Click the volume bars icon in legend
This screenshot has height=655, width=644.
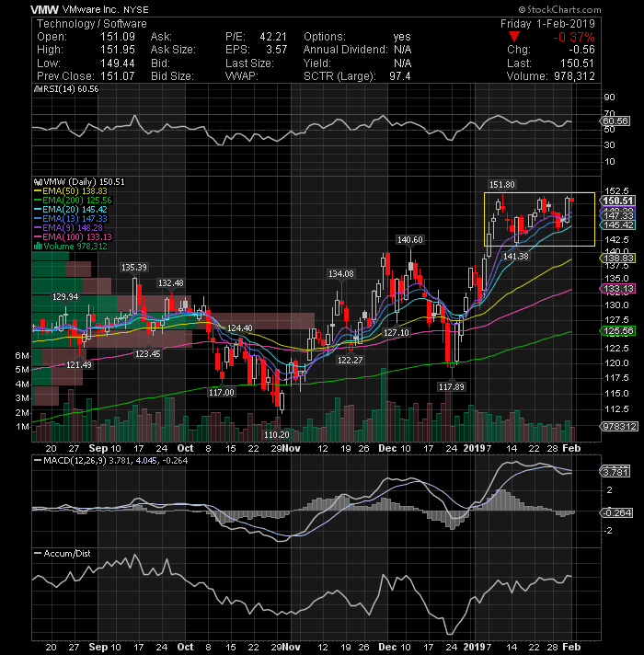pyautogui.click(x=38, y=247)
